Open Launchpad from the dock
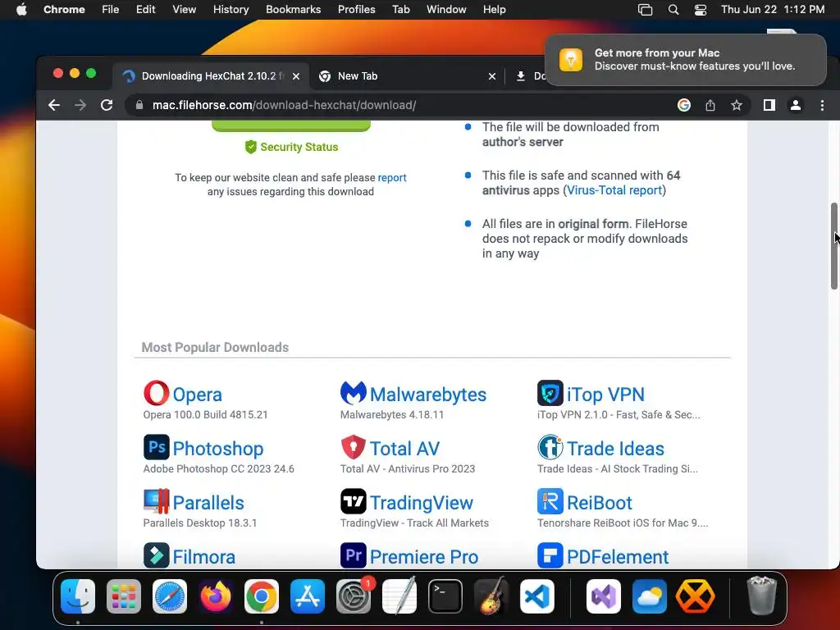The image size is (840, 630). [x=124, y=596]
